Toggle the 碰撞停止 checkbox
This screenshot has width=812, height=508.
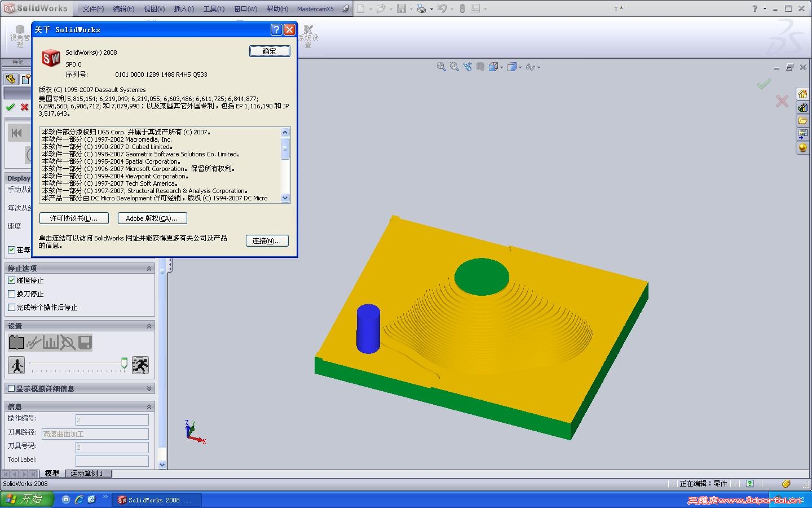[x=11, y=280]
